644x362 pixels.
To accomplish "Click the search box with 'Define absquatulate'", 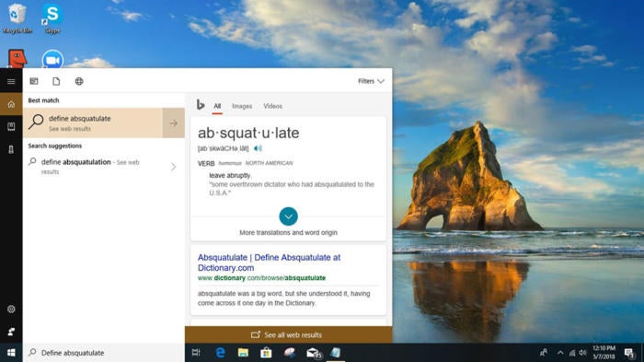I will pyautogui.click(x=103, y=353).
